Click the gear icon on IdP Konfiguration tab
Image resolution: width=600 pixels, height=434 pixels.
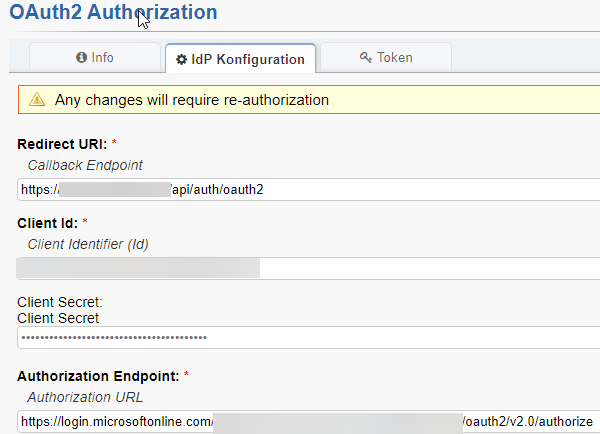[181, 60]
